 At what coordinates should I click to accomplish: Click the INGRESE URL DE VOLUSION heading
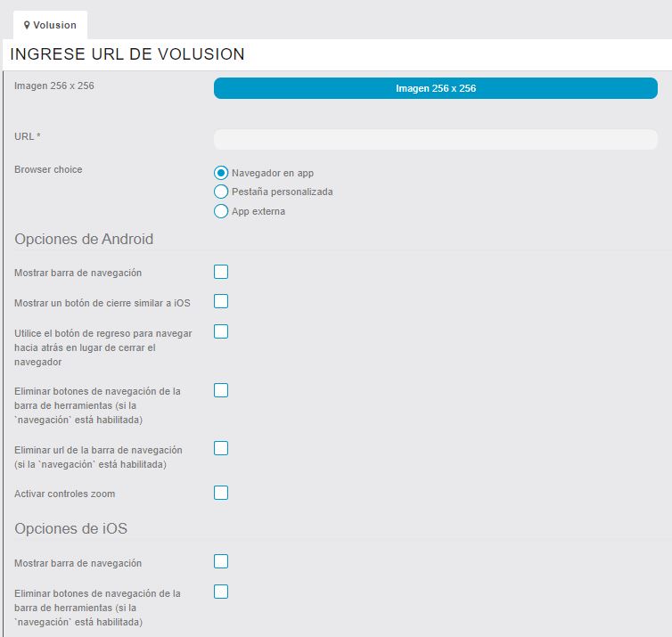click(x=127, y=54)
